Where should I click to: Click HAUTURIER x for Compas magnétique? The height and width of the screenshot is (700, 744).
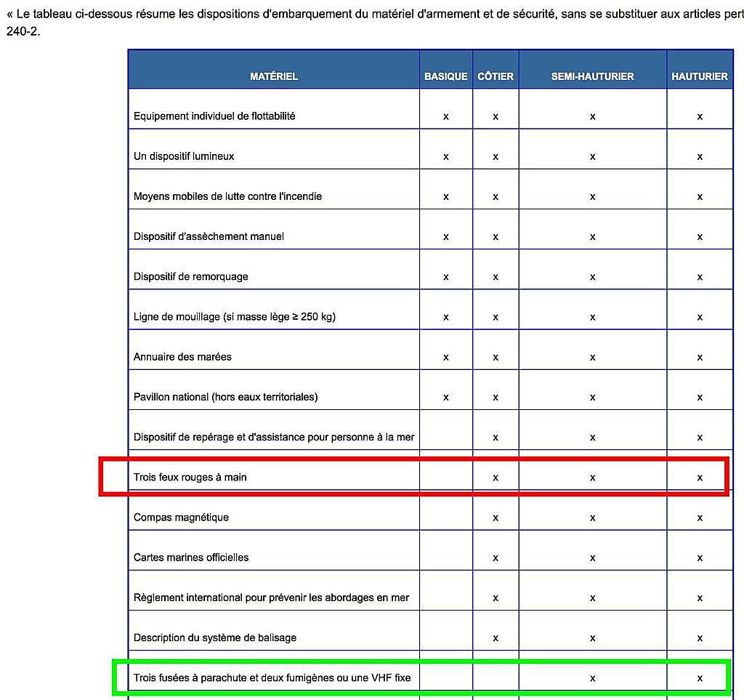click(x=700, y=518)
